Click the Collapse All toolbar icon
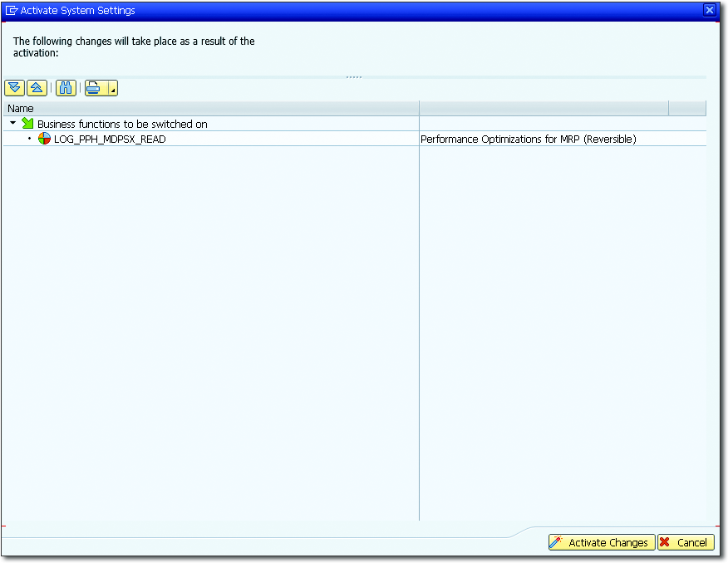 coord(37,88)
